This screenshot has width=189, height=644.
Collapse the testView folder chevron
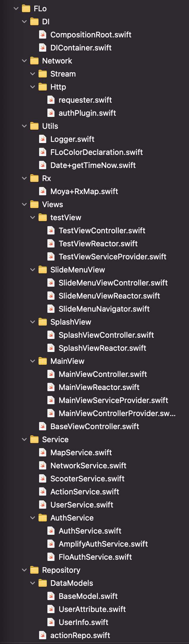33,218
